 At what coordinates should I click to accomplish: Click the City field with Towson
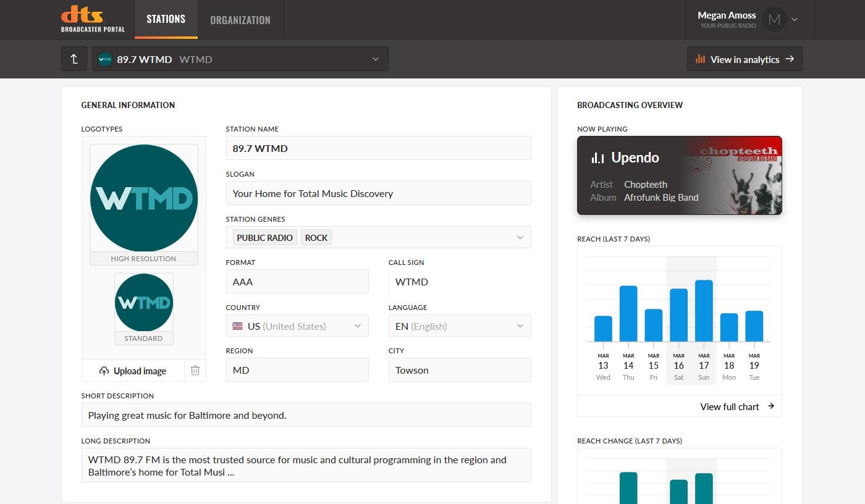click(460, 370)
